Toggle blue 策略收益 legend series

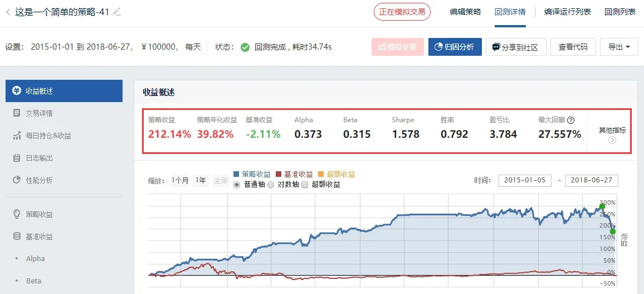click(x=252, y=174)
